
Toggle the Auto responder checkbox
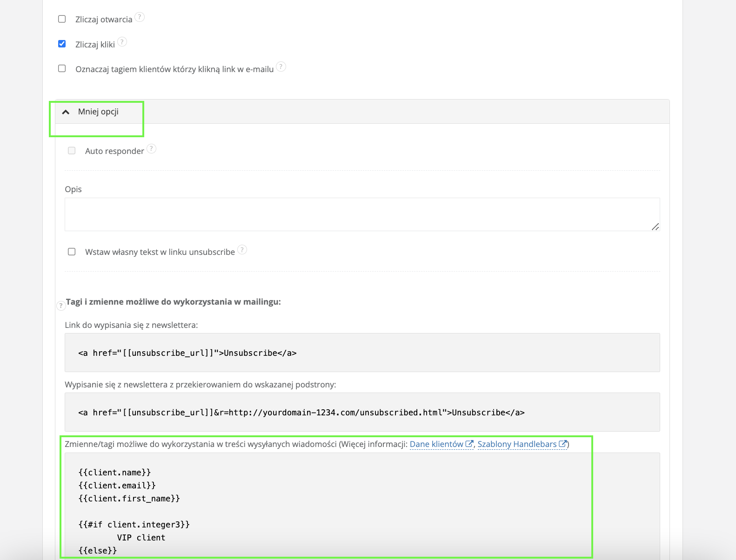(72, 151)
